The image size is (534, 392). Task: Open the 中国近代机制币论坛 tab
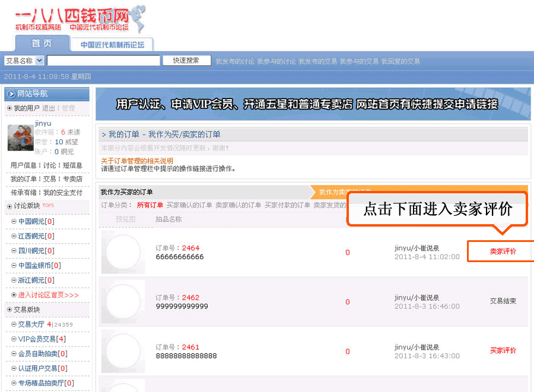point(112,45)
